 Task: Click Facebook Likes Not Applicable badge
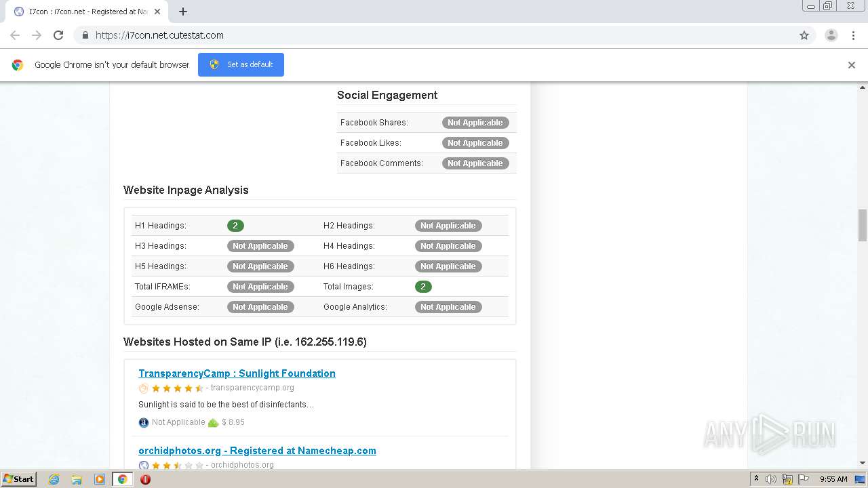475,143
